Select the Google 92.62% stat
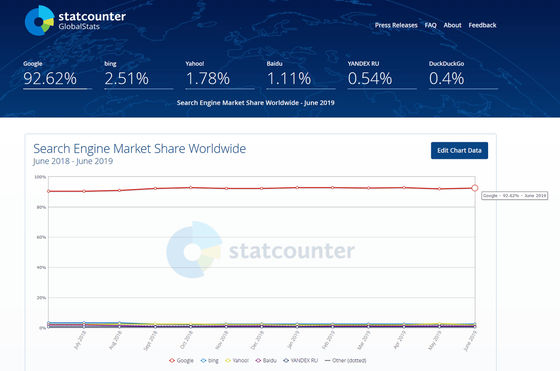 pyautogui.click(x=57, y=74)
